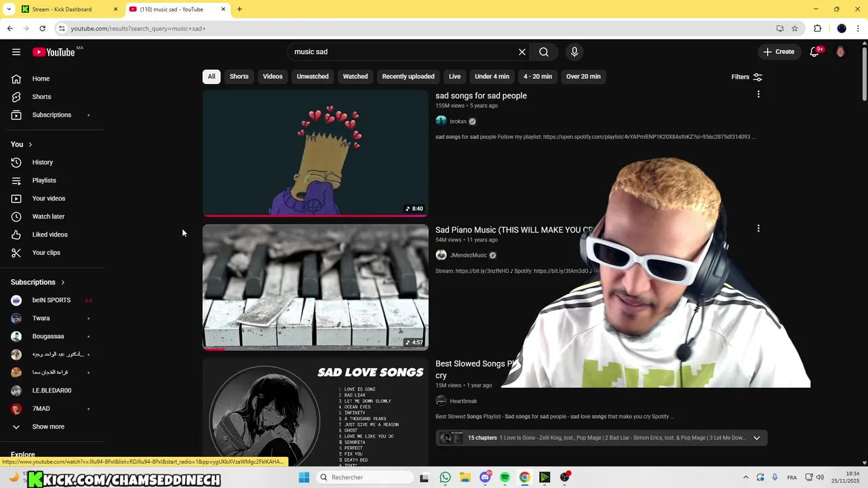Expand the You section chevron

point(30,144)
